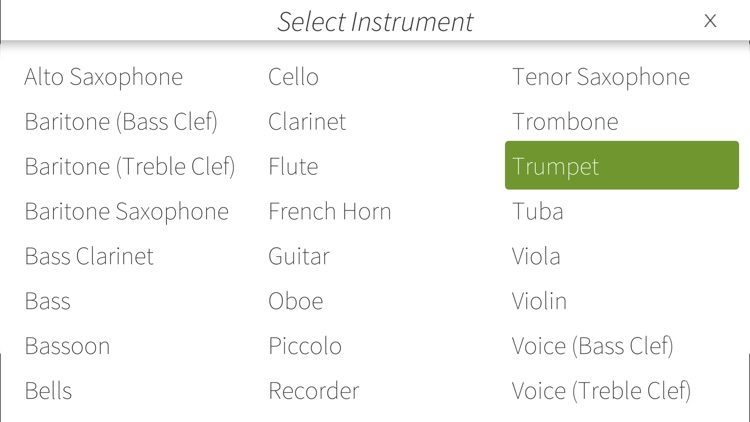Select Baritone Saxophone from list
Viewport: 750px width, 422px height.
pos(127,212)
